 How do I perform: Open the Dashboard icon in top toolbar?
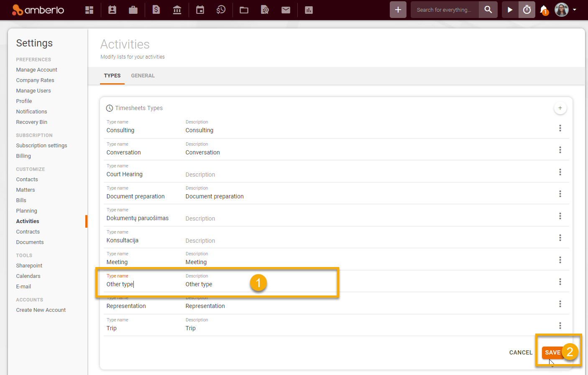(89, 10)
